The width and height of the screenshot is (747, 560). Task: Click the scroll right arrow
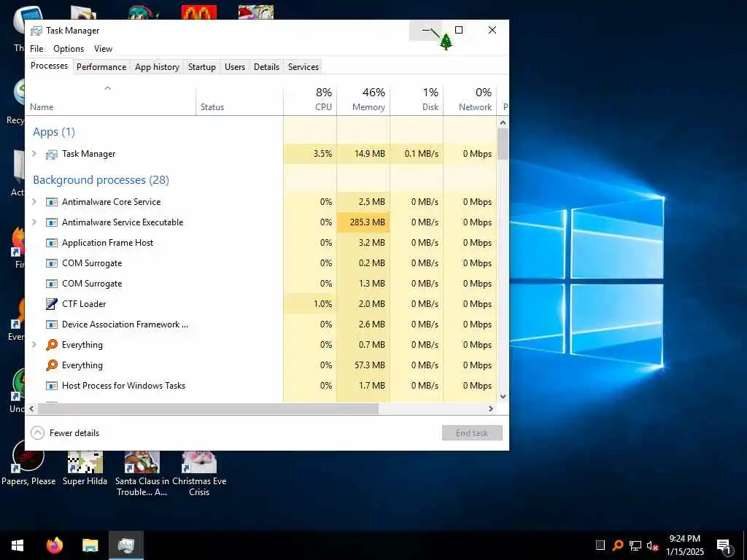(x=491, y=409)
